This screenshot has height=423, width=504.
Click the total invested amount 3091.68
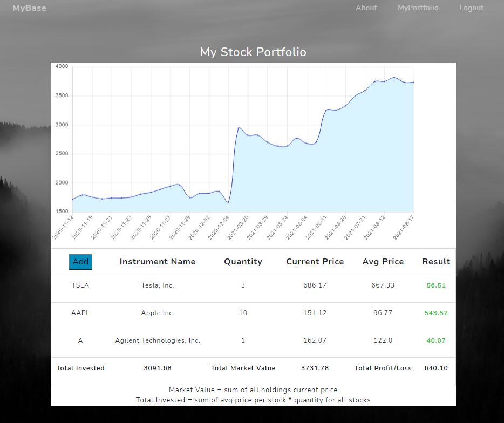coord(158,368)
